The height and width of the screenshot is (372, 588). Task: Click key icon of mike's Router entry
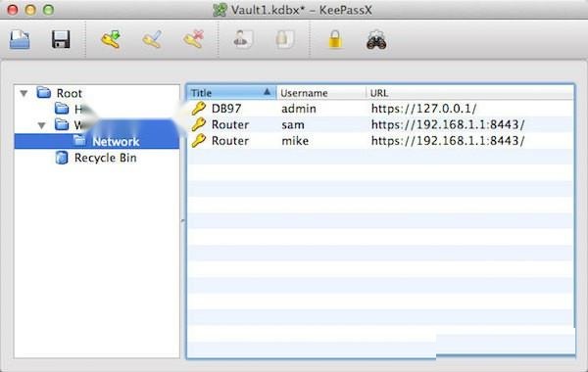pyautogui.click(x=199, y=141)
